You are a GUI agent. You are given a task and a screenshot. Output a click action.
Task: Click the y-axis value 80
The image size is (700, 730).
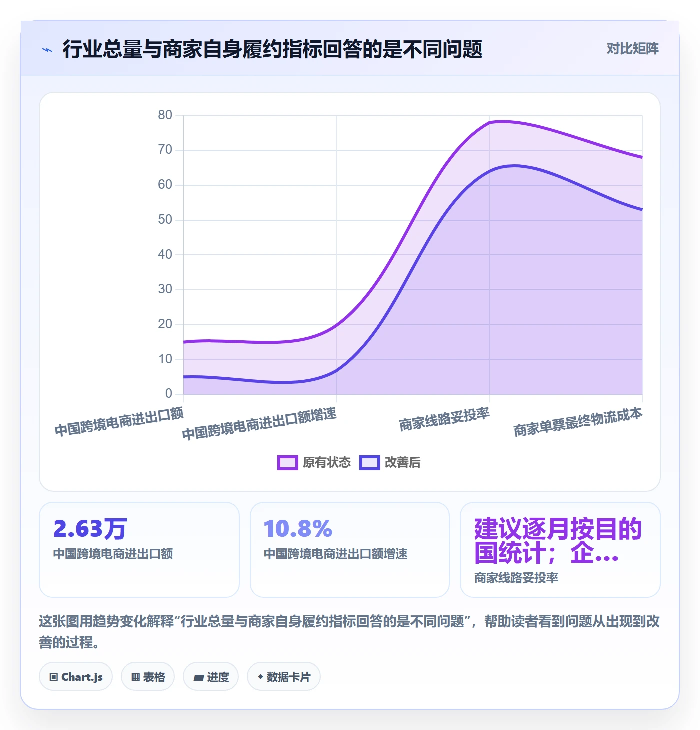point(165,115)
